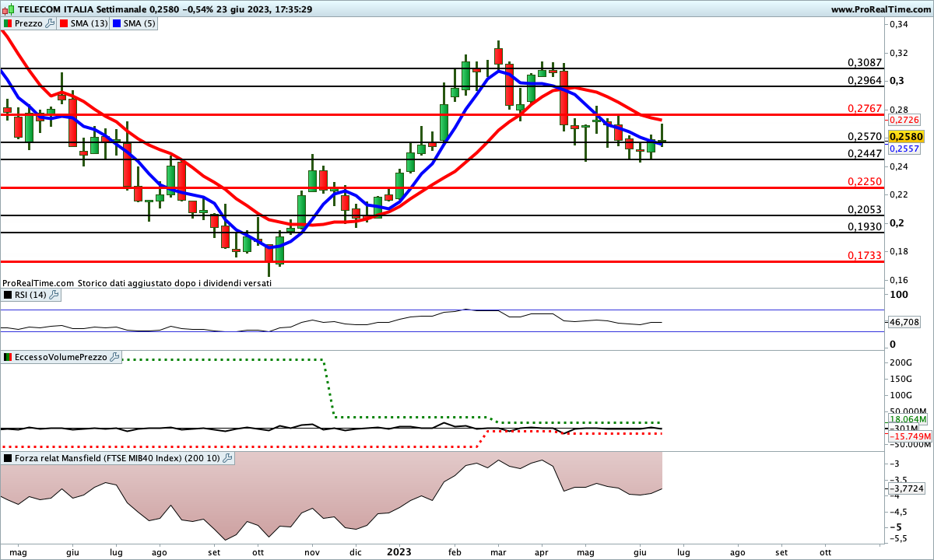The image size is (934, 560).
Task: Click the Storico dati aggiustato dopo i dividendi note
Action: pyautogui.click(x=175, y=283)
